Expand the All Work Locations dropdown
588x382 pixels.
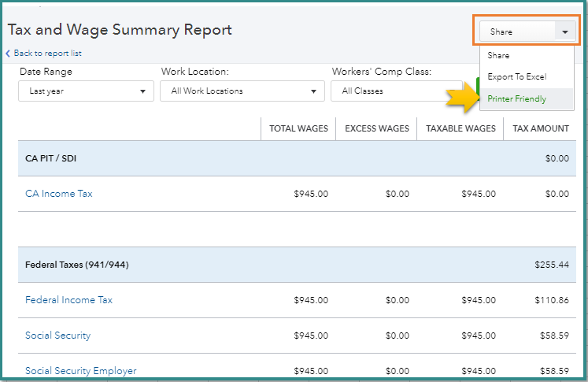coord(242,91)
